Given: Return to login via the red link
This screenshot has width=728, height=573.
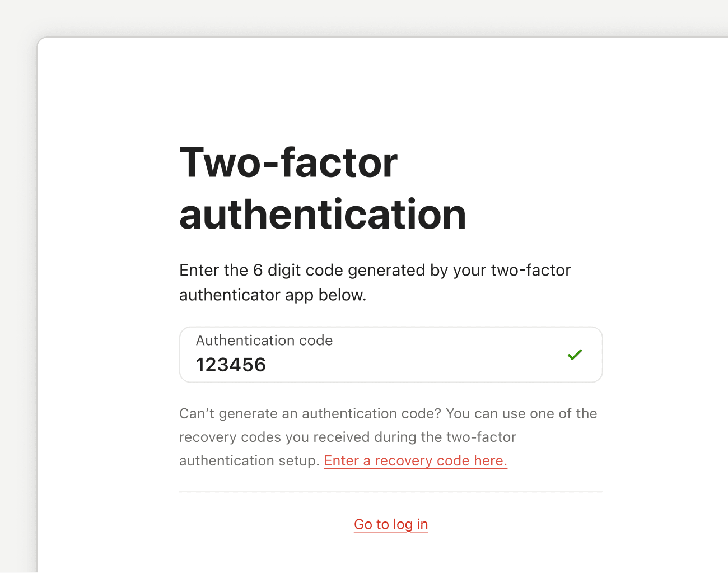Looking at the screenshot, I should click(x=391, y=524).
